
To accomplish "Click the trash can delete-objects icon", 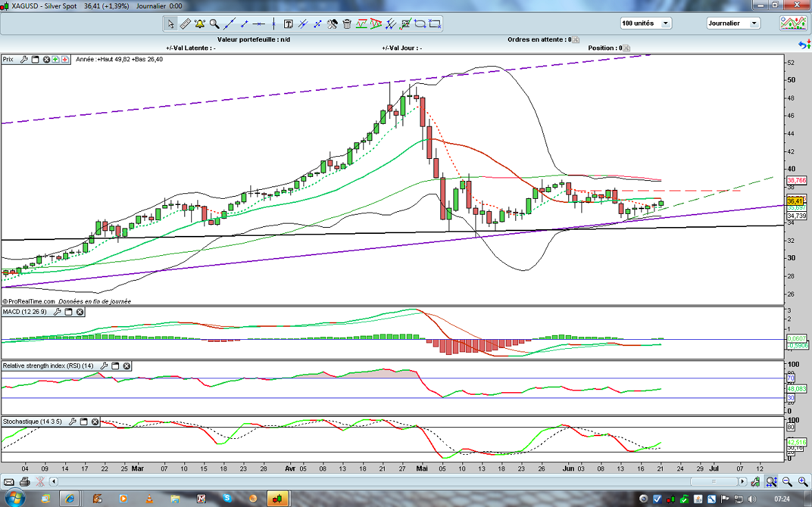I will click(347, 24).
